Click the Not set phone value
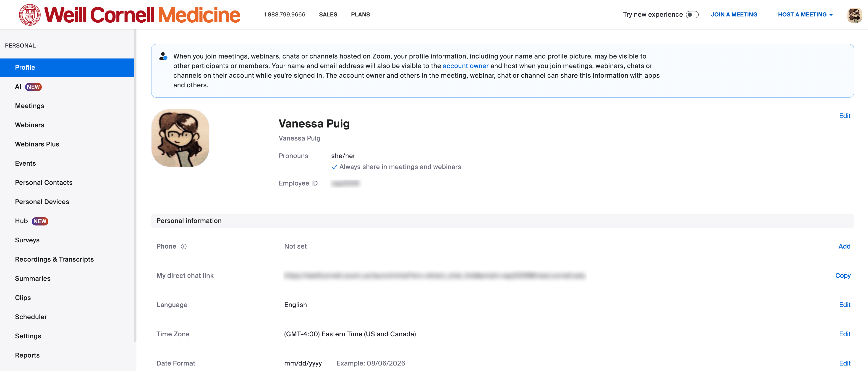The height and width of the screenshot is (371, 868). click(295, 246)
